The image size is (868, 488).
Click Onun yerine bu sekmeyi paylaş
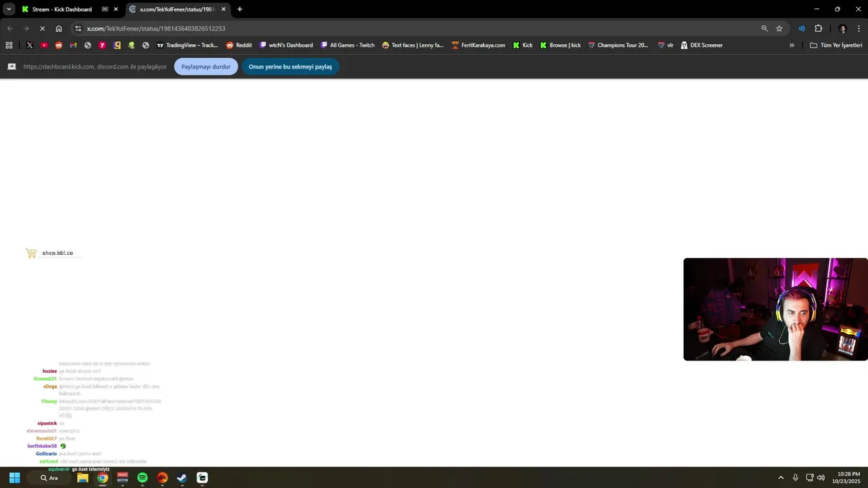(x=290, y=66)
